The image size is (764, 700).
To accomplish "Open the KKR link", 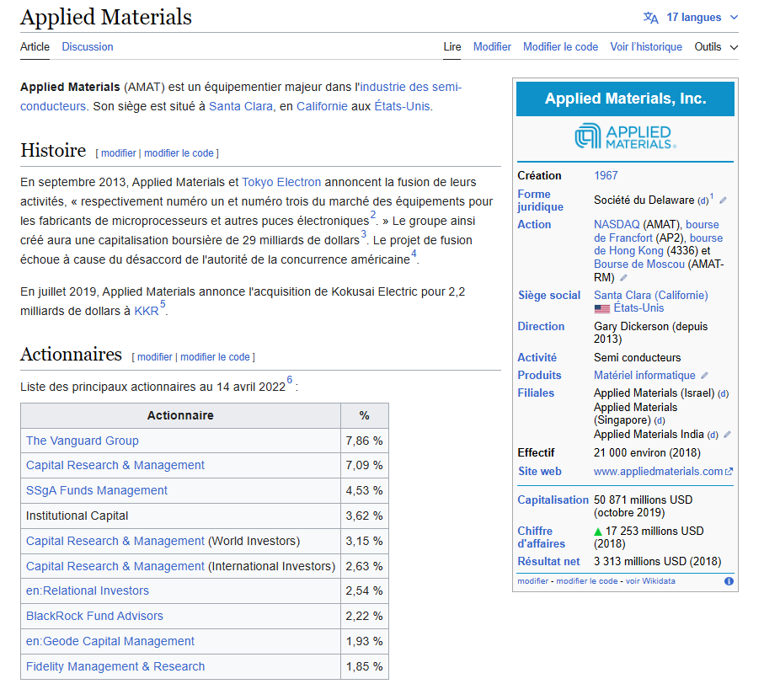I will [x=147, y=312].
